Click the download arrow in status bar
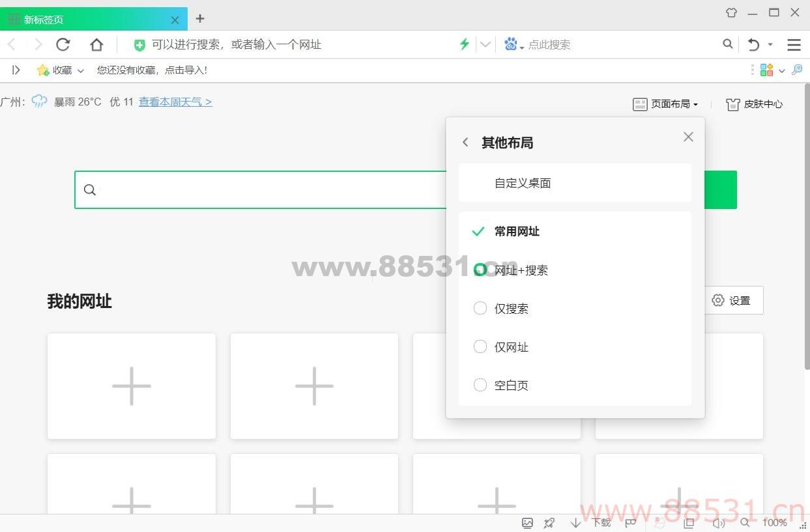 [575, 523]
